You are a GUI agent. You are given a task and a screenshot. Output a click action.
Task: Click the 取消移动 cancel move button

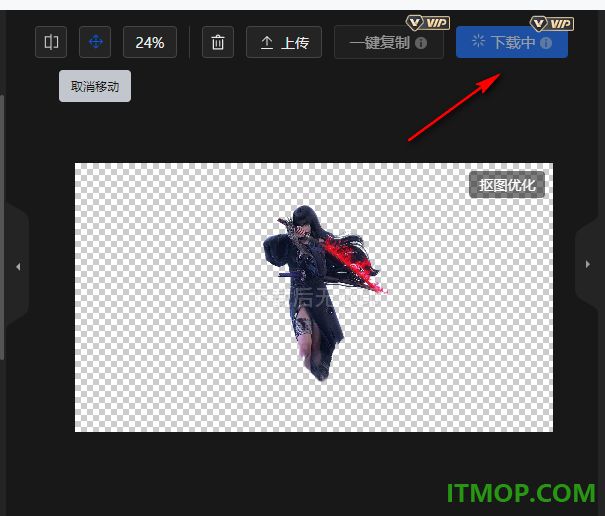point(95,86)
